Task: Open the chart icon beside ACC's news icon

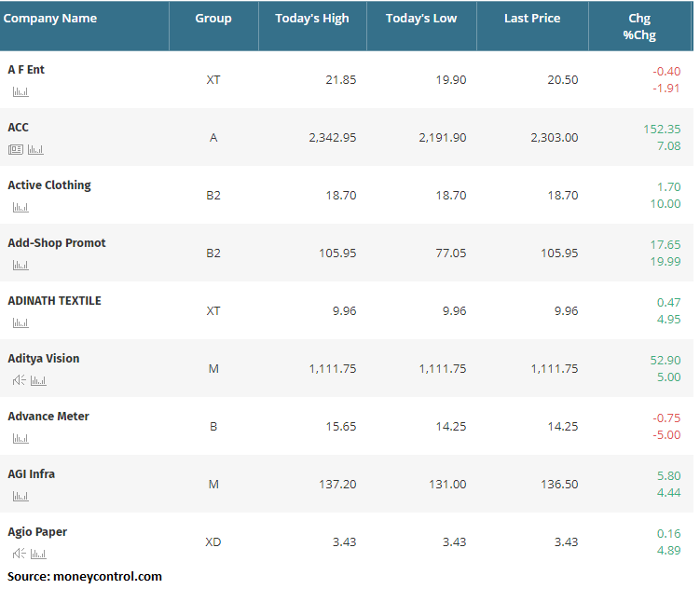Action: (35, 149)
